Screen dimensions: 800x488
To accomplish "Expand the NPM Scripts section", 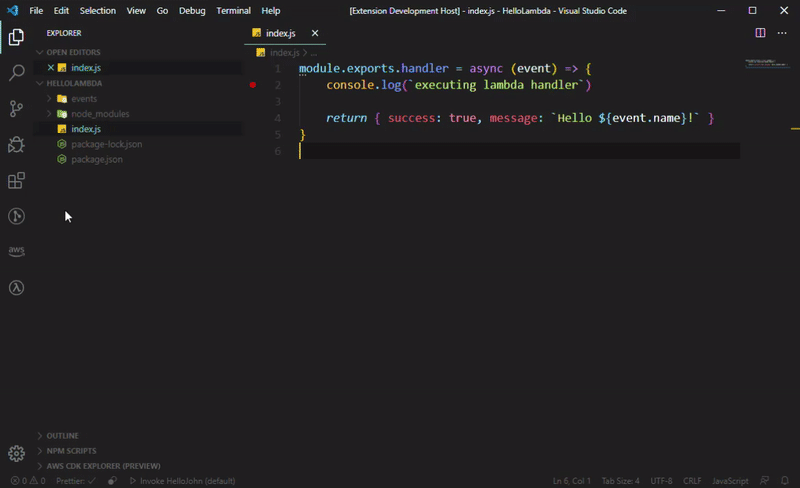I will coord(40,451).
